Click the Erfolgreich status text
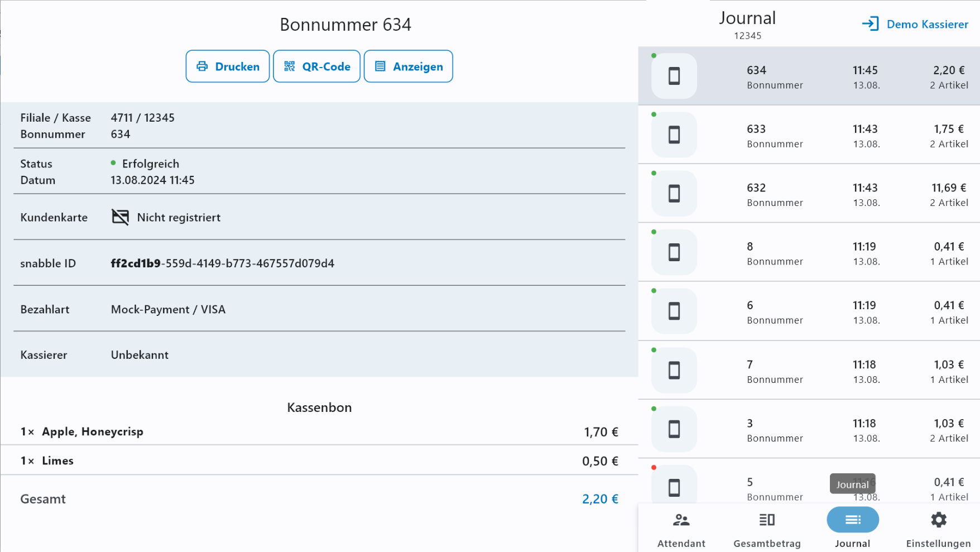The width and height of the screenshot is (980, 552). pyautogui.click(x=151, y=164)
